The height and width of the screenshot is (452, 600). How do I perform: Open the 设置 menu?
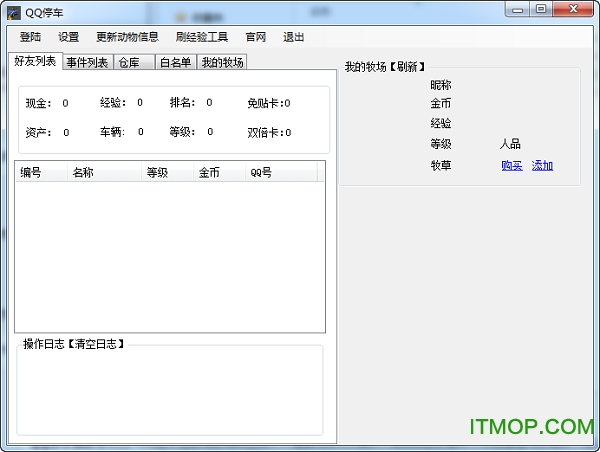(68, 37)
